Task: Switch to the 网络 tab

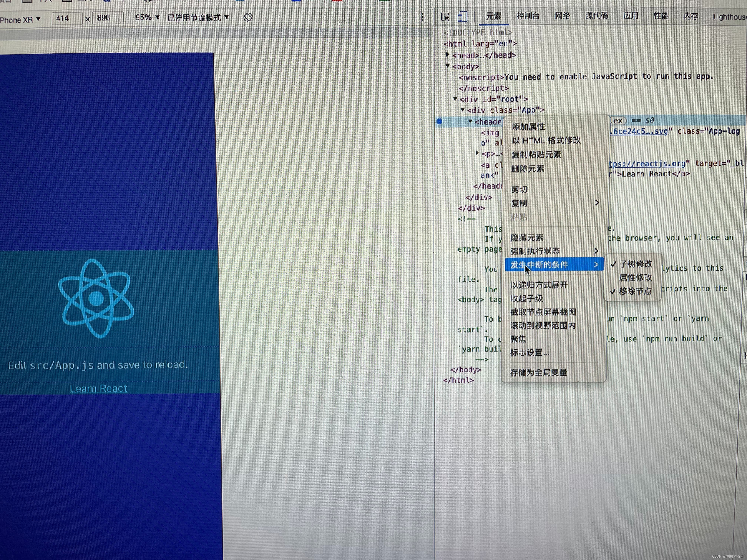Action: click(x=563, y=16)
